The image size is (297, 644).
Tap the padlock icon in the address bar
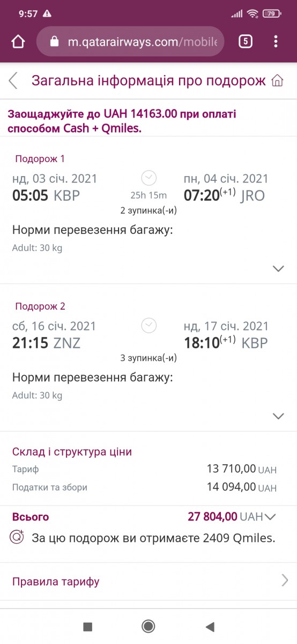54,41
